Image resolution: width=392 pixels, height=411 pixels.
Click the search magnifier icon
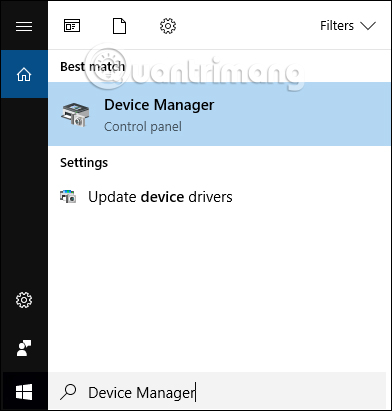pyautogui.click(x=68, y=392)
